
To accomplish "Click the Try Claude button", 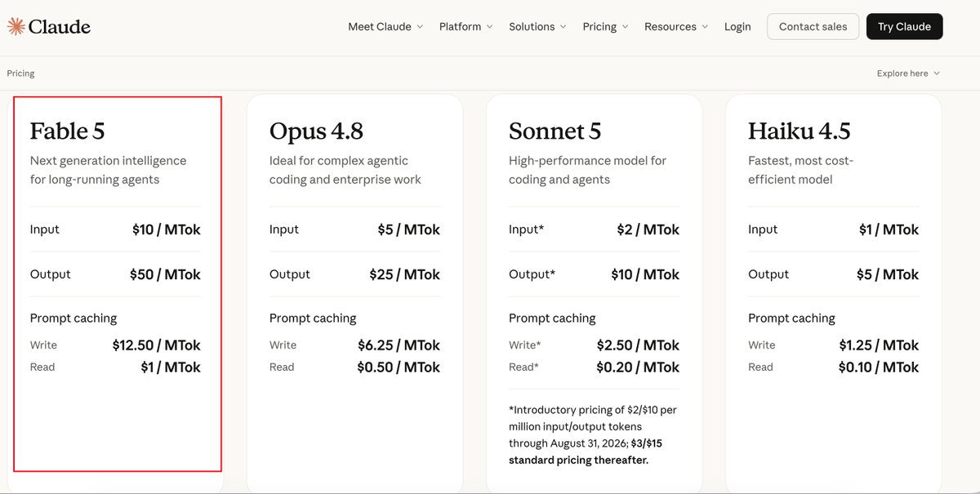I will (904, 26).
